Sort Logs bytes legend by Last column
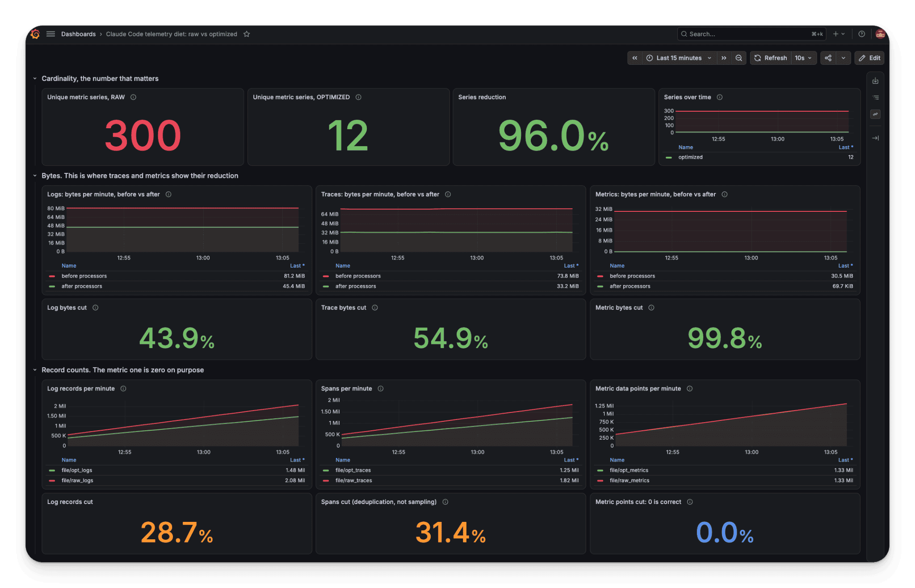Screen dimensions: 915x588 297,266
